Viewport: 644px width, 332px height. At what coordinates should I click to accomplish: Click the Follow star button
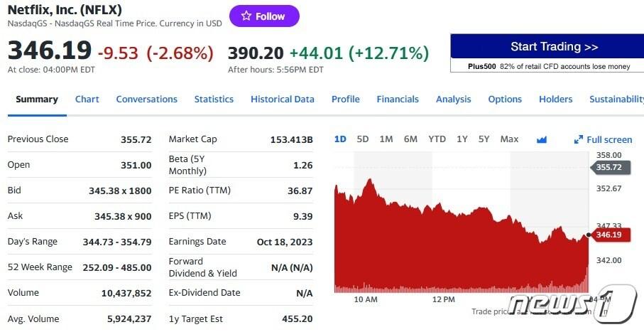click(263, 16)
